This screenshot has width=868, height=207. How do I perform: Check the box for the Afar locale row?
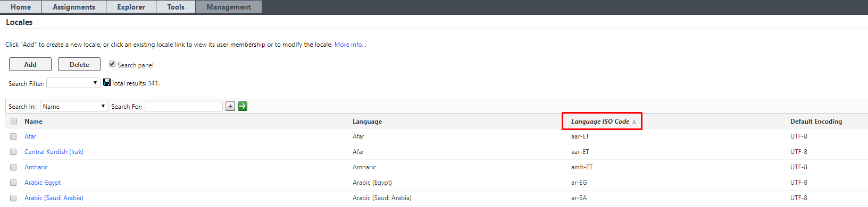pos(13,136)
